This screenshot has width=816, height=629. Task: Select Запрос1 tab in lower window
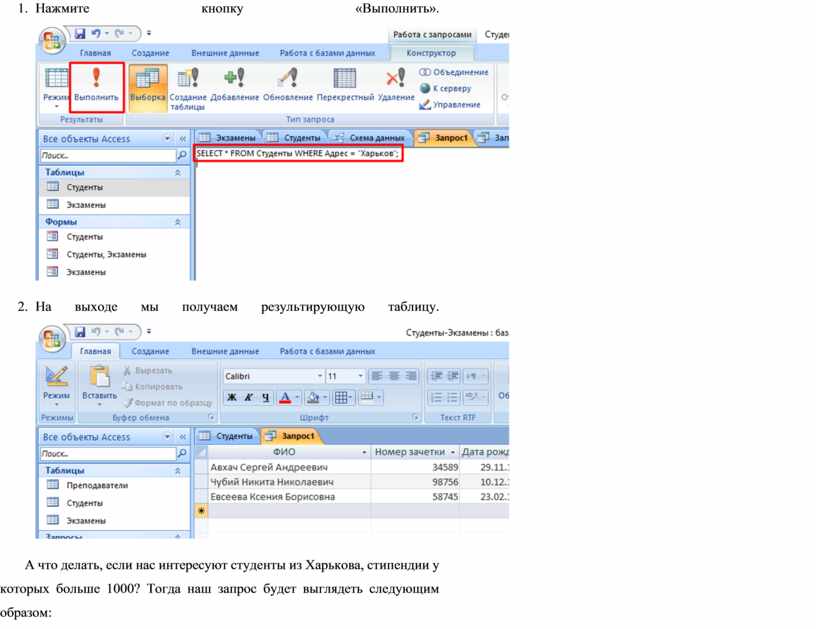pos(291,436)
